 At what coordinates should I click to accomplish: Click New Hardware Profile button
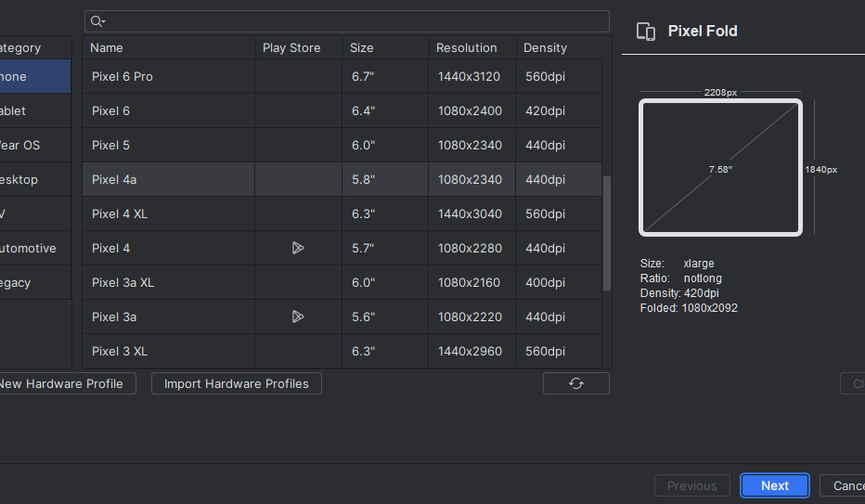(68, 383)
